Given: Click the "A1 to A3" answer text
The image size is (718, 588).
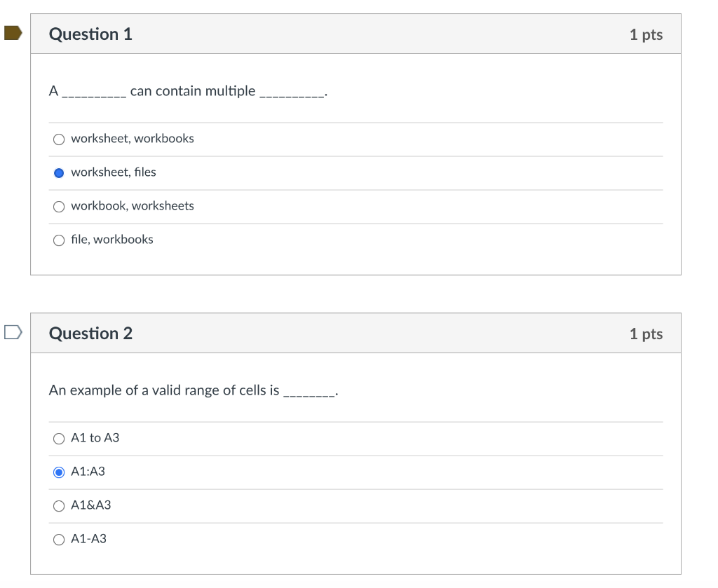Looking at the screenshot, I should click(x=95, y=438).
